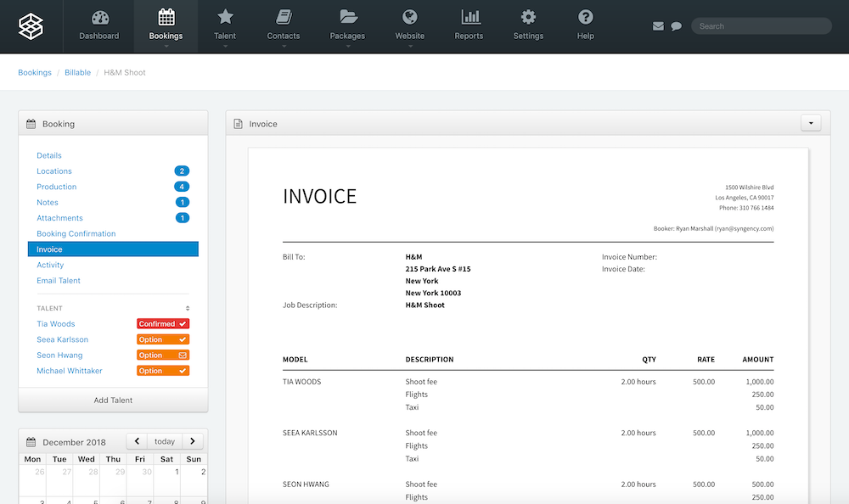
Task: Toggle Michael Whittaker Option status
Action: pos(163,371)
